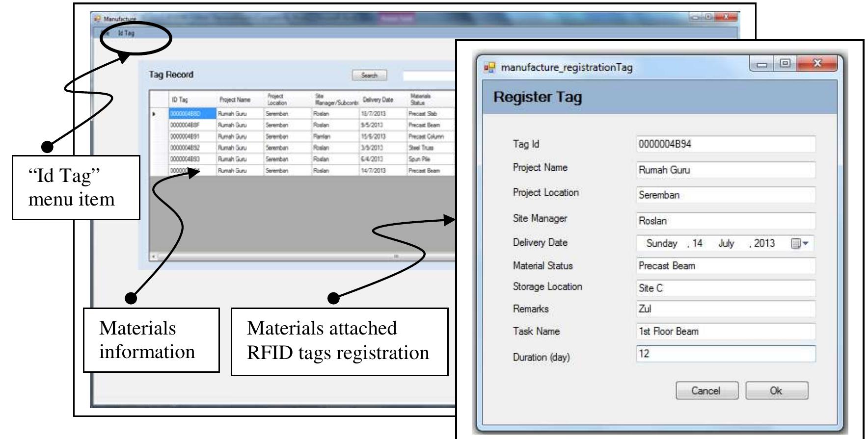The width and height of the screenshot is (868, 439).
Task: Close the manufacture_registrationTag dialog
Action: click(817, 63)
